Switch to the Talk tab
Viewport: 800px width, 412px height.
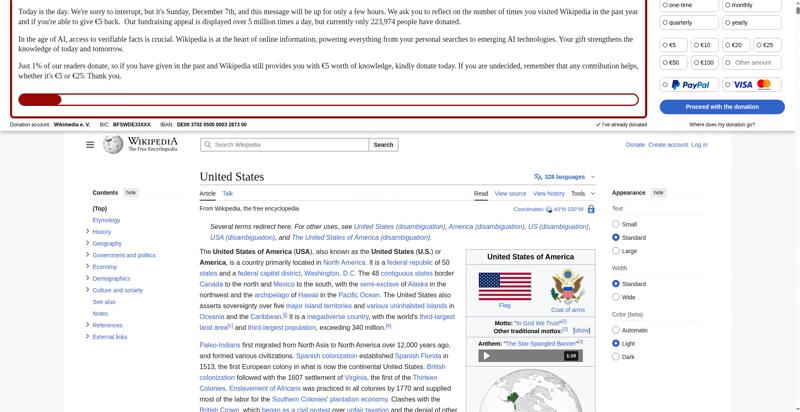228,194
